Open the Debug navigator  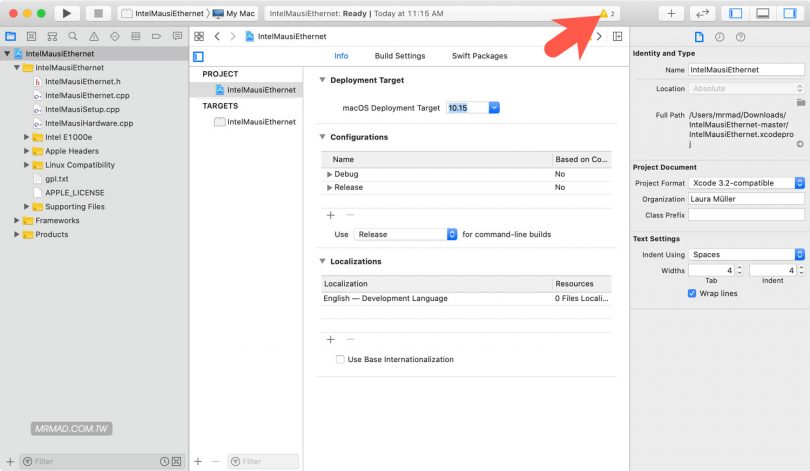tap(135, 36)
